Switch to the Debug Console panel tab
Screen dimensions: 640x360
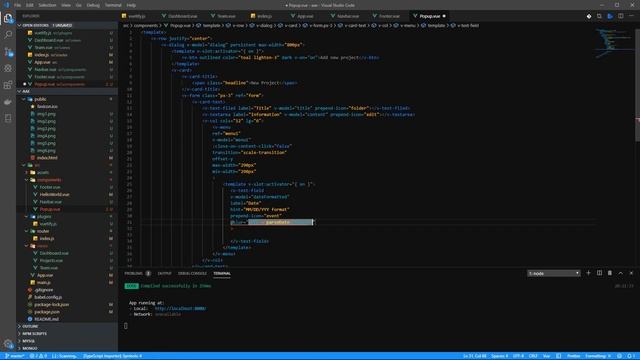tap(192, 273)
